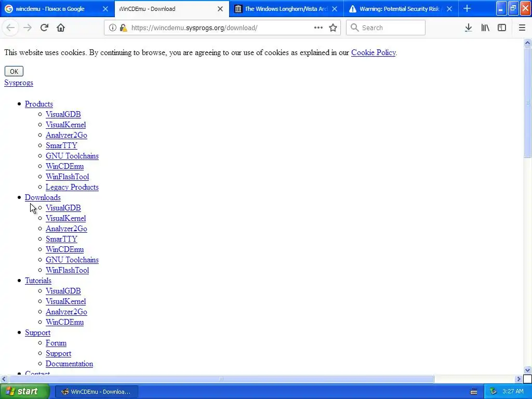
Task: Accept cookies with the OK button
Action: pos(14,71)
